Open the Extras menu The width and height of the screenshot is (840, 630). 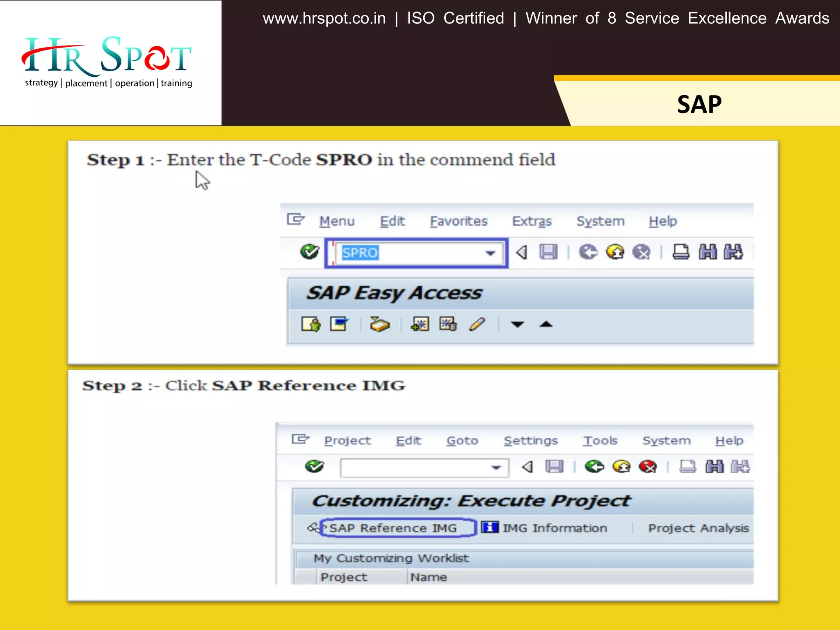532,221
